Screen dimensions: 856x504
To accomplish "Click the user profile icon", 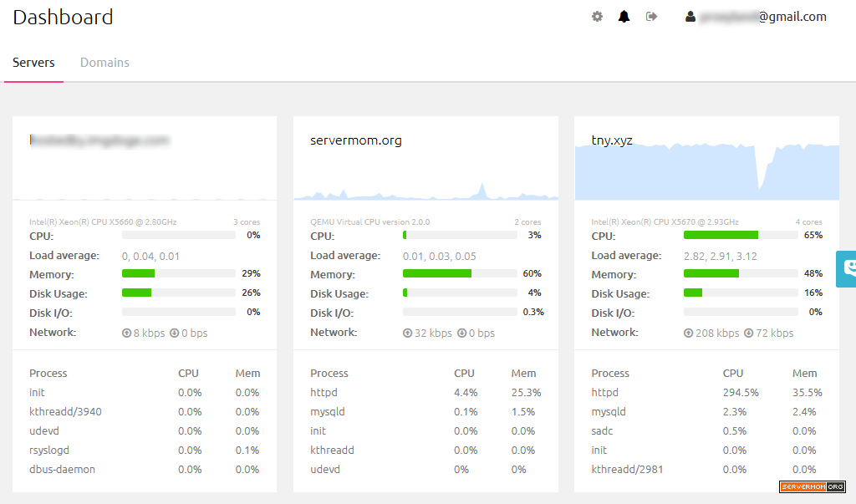I will 690,17.
